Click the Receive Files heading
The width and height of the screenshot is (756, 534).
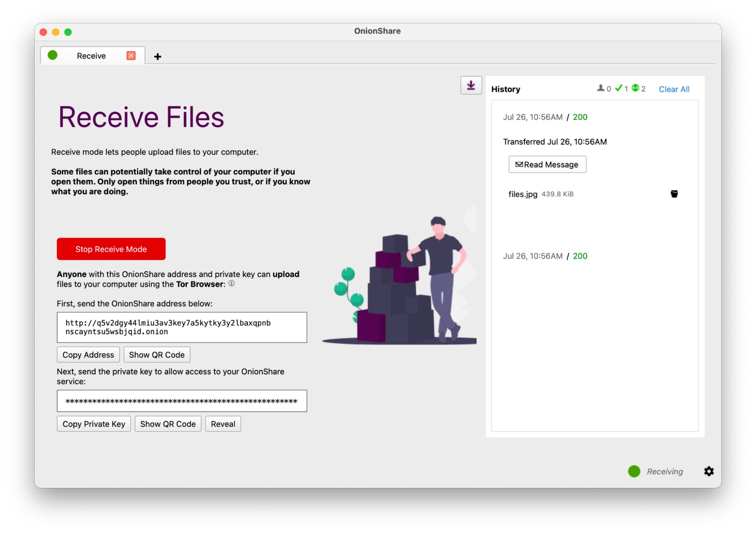(141, 117)
